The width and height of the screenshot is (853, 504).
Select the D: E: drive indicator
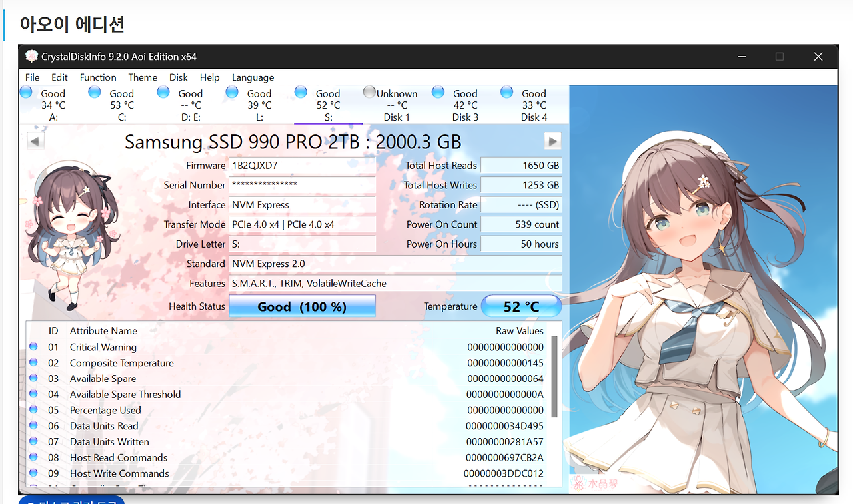(x=163, y=91)
